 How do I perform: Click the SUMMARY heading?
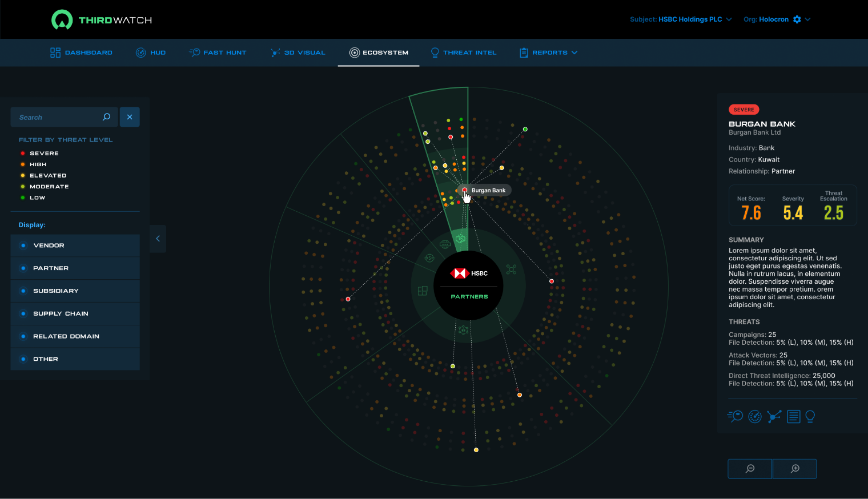[746, 240]
